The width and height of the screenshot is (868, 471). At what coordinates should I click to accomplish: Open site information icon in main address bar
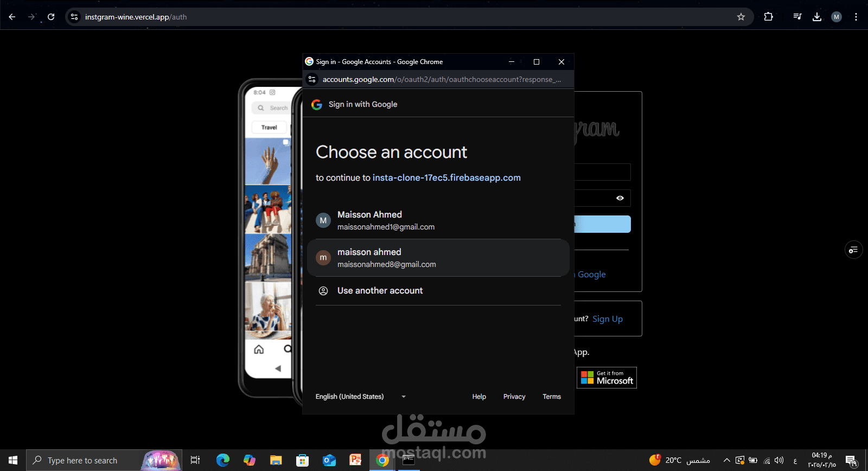click(74, 17)
